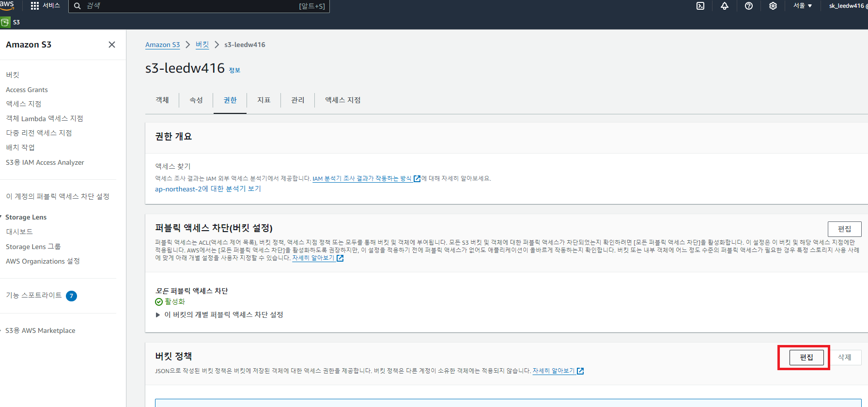Go to 버킷 in sidebar
Screen dimensions: 868x407
pyautogui.click(x=13, y=75)
